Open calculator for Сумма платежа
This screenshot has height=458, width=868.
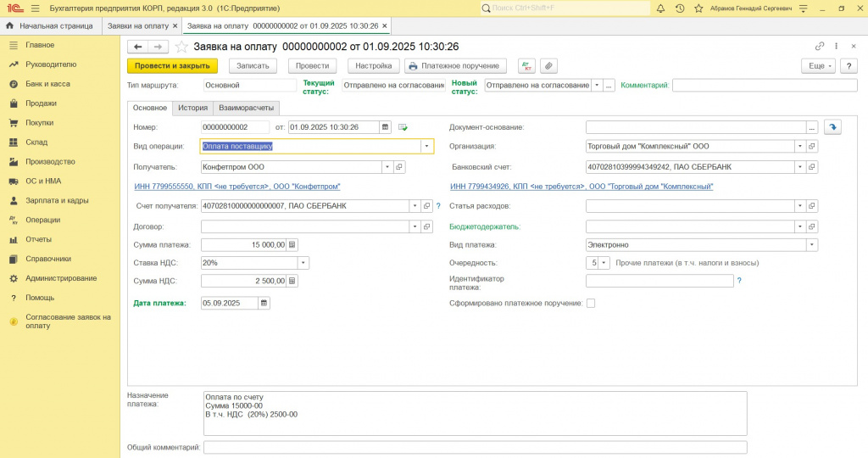[x=292, y=245]
